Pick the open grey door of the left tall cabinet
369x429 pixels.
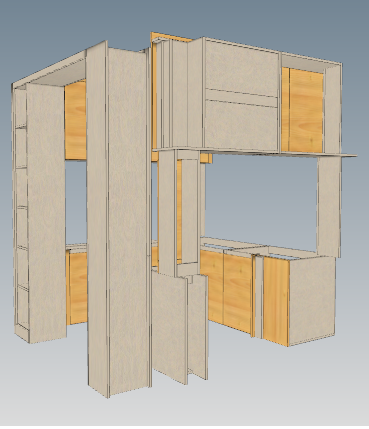pyautogui.click(x=46, y=213)
